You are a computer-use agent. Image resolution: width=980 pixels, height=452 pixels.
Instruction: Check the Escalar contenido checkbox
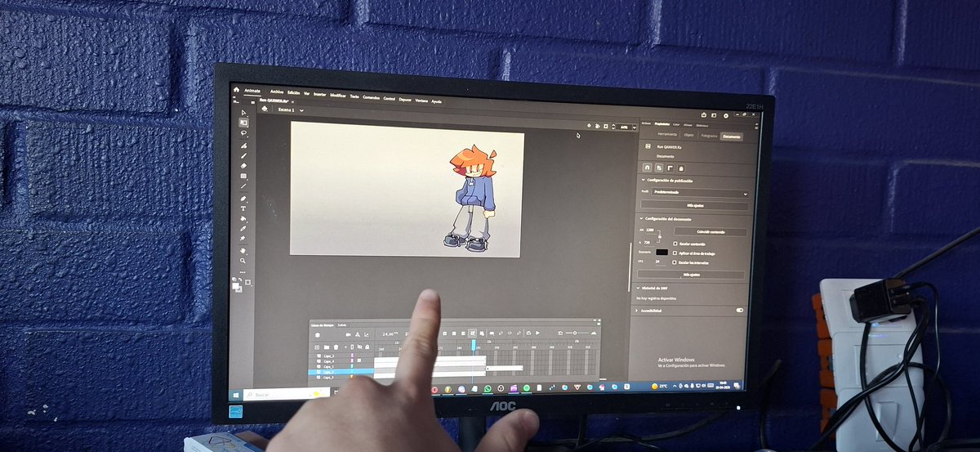click(x=675, y=244)
